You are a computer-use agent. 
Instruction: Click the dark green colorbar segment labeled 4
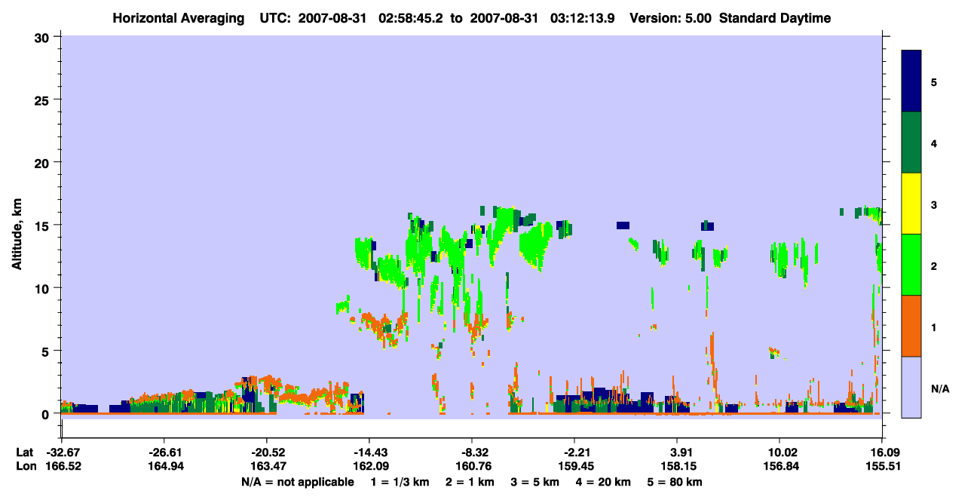tap(911, 143)
